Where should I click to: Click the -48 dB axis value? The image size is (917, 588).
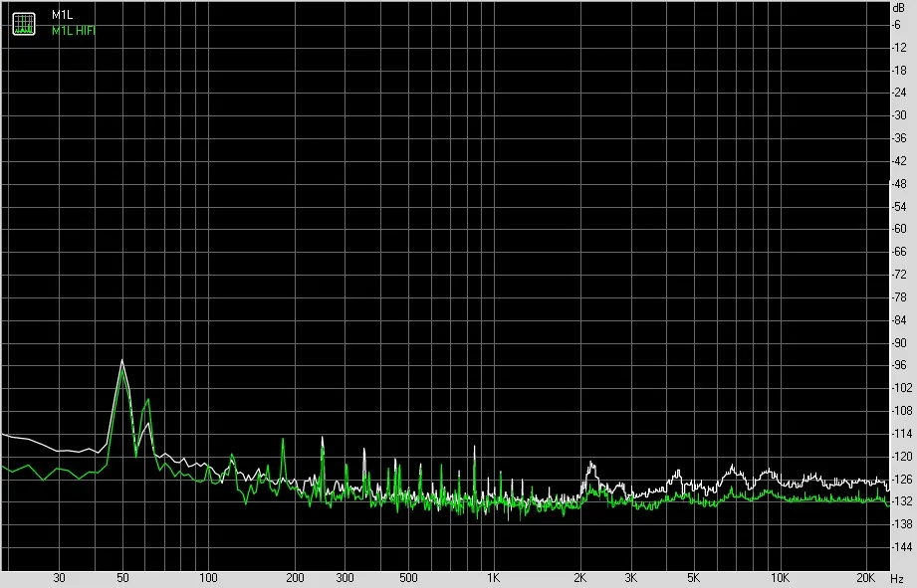[898, 183]
